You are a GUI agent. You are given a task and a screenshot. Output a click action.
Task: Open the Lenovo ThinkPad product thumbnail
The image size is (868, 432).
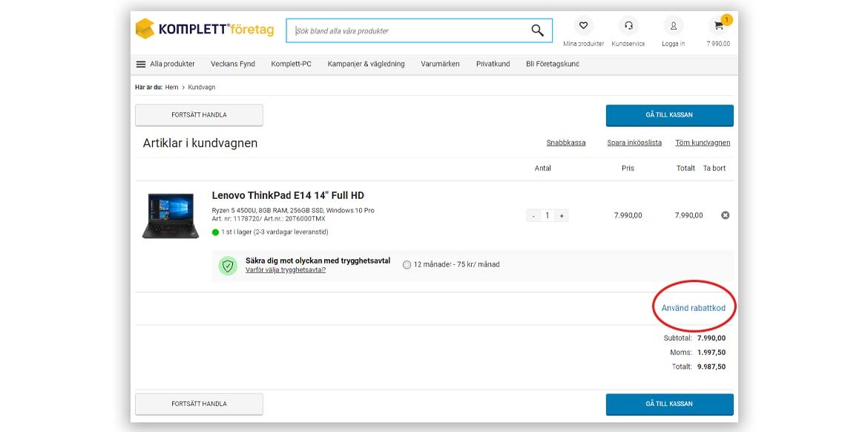pyautogui.click(x=171, y=215)
